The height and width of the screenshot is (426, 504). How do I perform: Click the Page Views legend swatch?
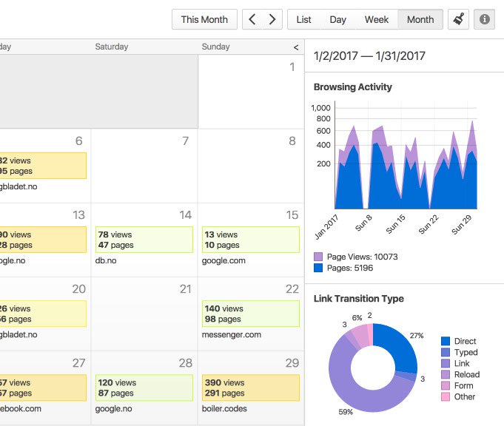318,257
